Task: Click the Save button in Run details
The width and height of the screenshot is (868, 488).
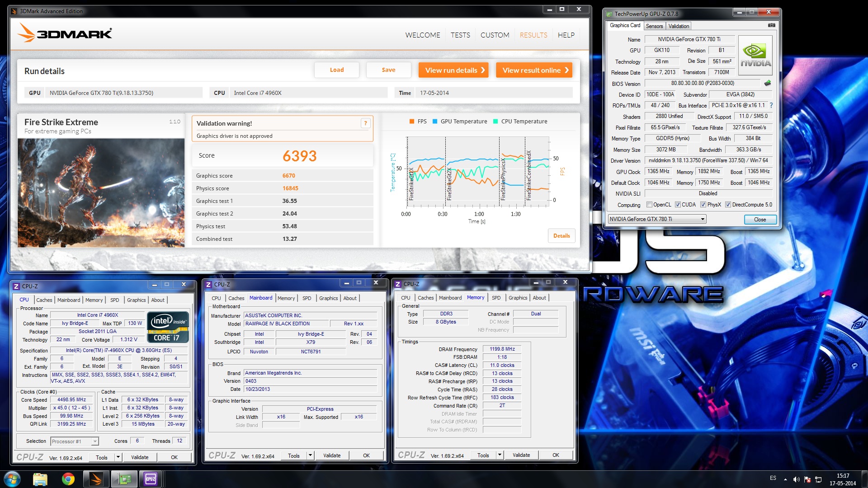Action: (x=388, y=70)
